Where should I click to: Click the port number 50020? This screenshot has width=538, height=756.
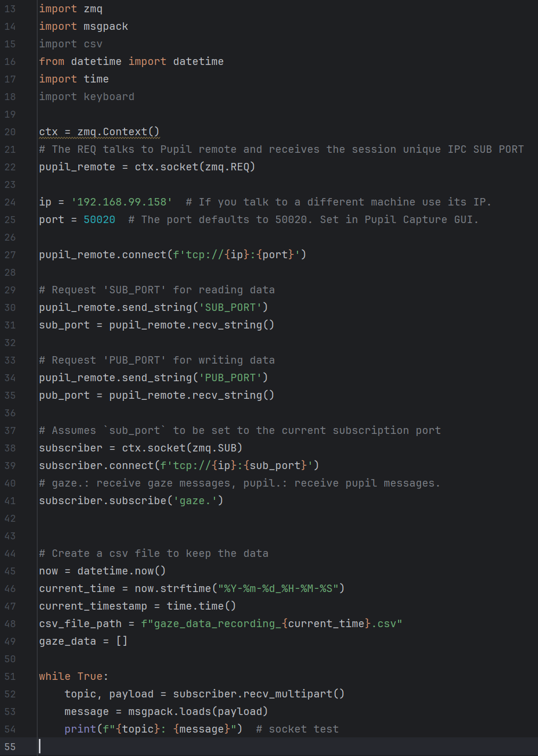click(x=100, y=220)
